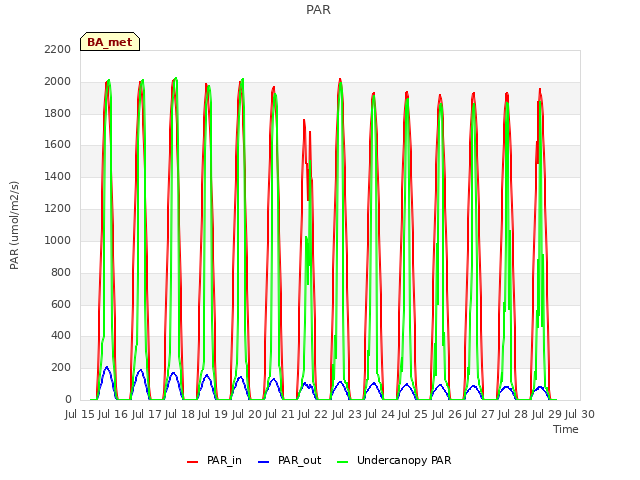Click the 400 y-axis tick label
The image size is (640, 480).
click(61, 336)
